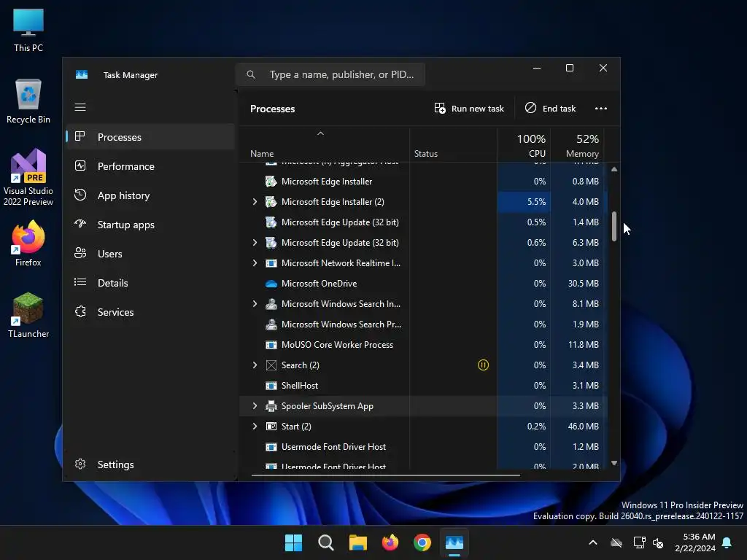Open the three-dot more options menu
The image size is (747, 560).
(x=601, y=109)
